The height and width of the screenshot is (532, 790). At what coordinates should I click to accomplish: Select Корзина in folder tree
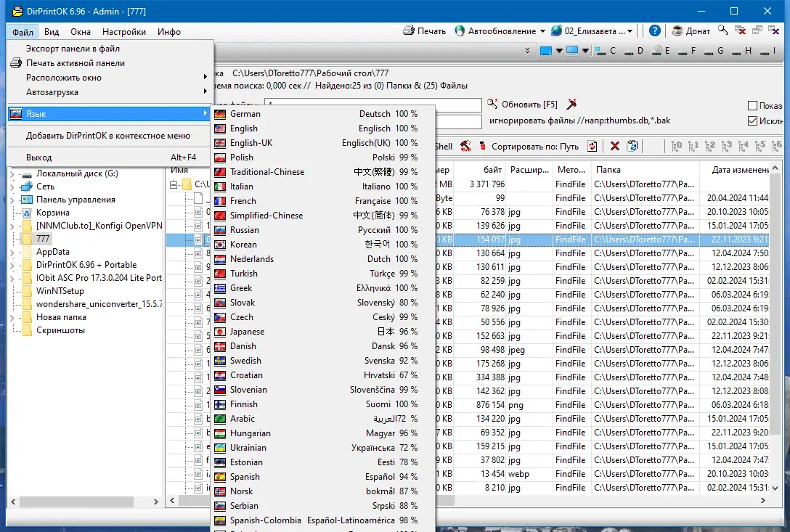(x=52, y=213)
